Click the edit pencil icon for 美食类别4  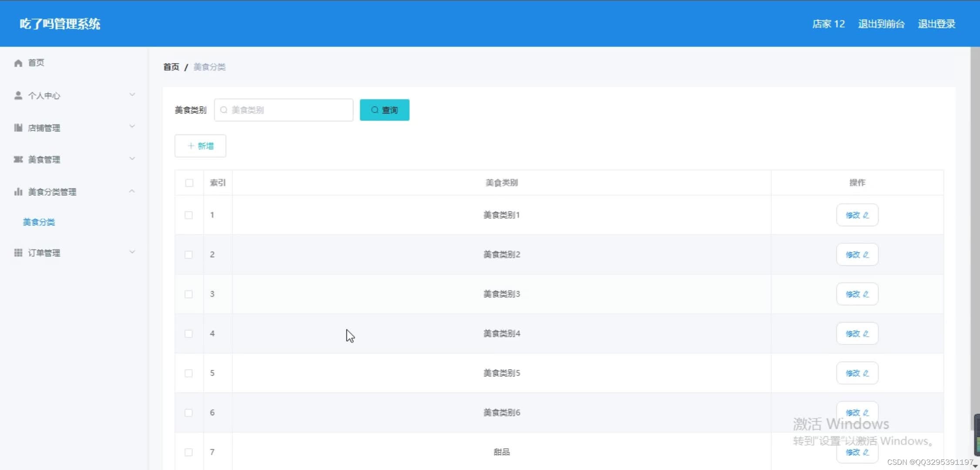pyautogui.click(x=866, y=334)
